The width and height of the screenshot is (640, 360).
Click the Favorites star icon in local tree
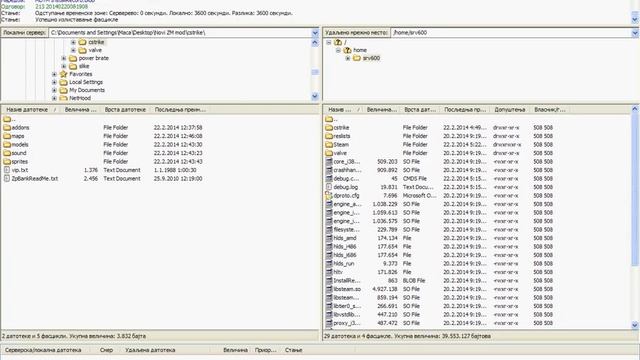(x=63, y=74)
